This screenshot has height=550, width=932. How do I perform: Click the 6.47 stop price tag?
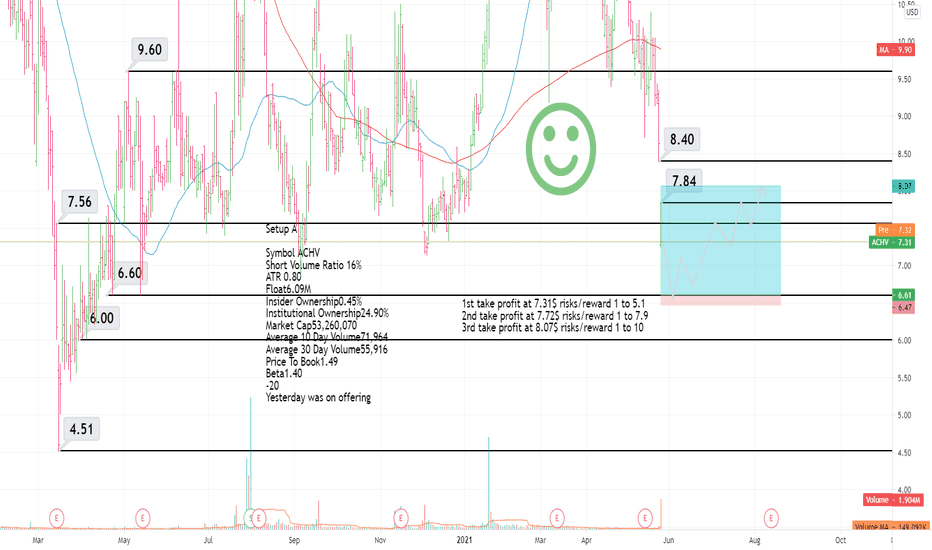903,307
